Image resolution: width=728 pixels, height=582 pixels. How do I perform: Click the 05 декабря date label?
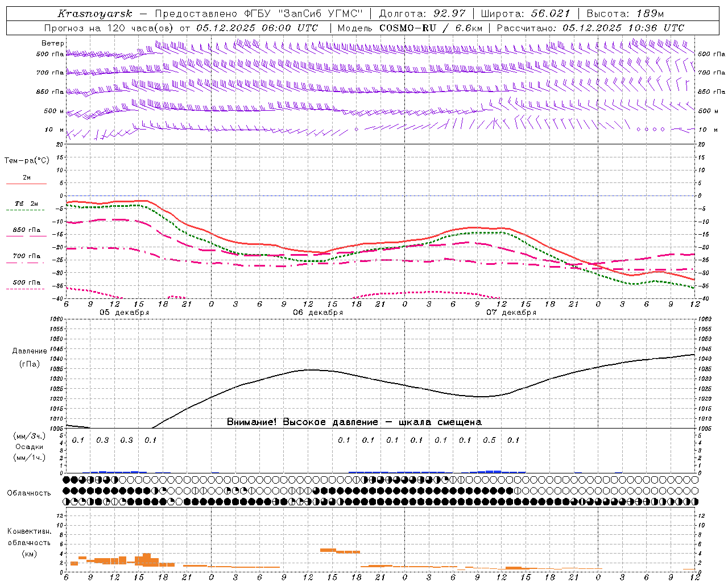(125, 313)
